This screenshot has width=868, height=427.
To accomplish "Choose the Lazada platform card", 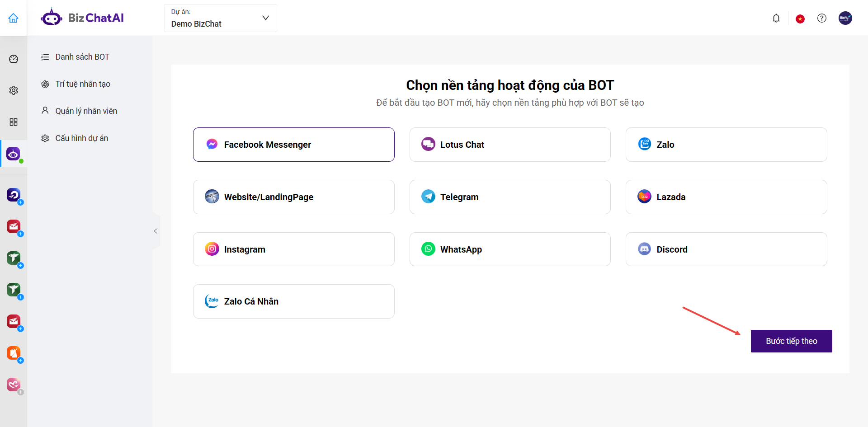I will [726, 197].
